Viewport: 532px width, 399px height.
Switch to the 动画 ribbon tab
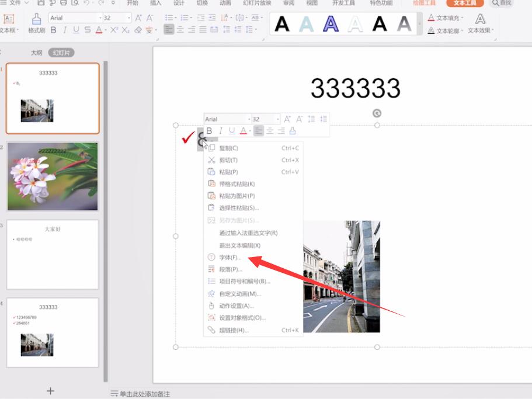point(225,3)
